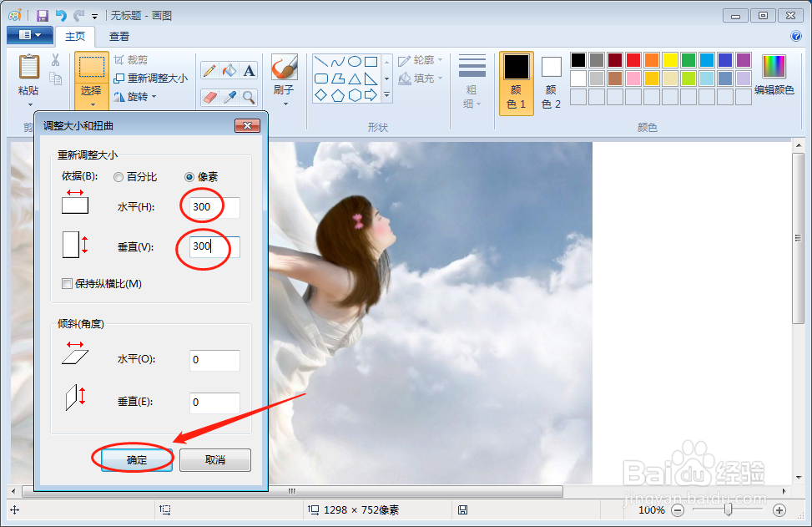Select 颜色 2 background color box

tap(551, 83)
